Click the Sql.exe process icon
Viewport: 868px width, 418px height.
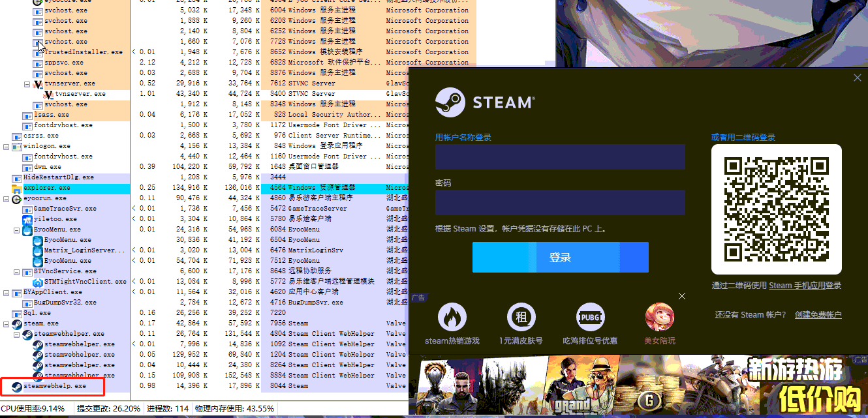point(17,313)
